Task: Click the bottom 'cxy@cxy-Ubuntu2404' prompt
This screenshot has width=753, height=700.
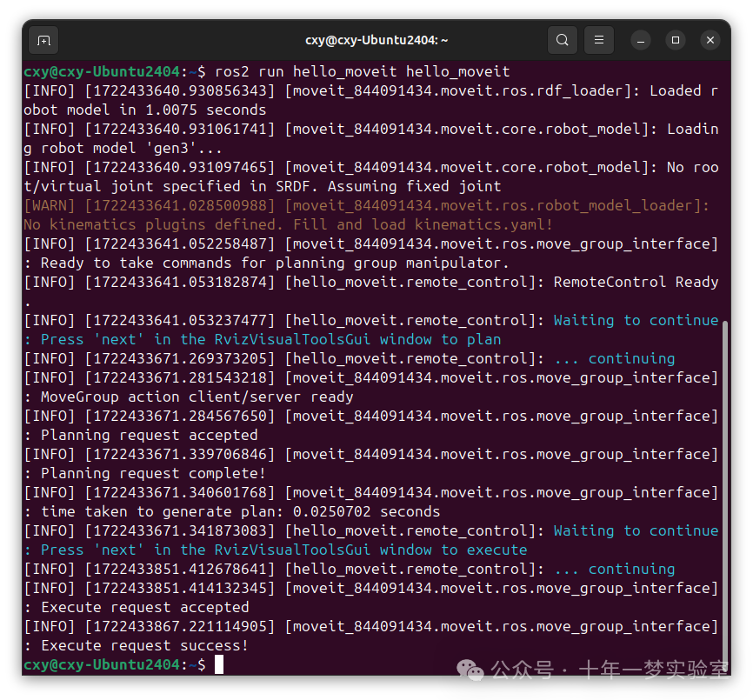Action: tap(102, 665)
